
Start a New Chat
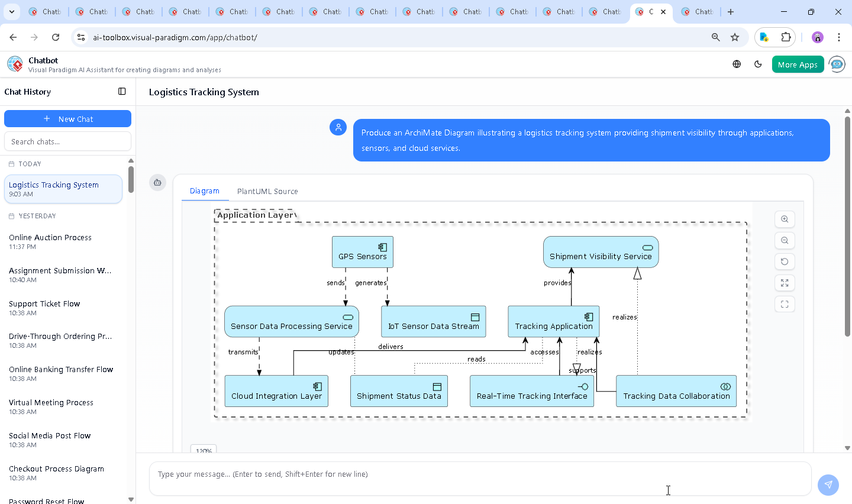tap(67, 118)
